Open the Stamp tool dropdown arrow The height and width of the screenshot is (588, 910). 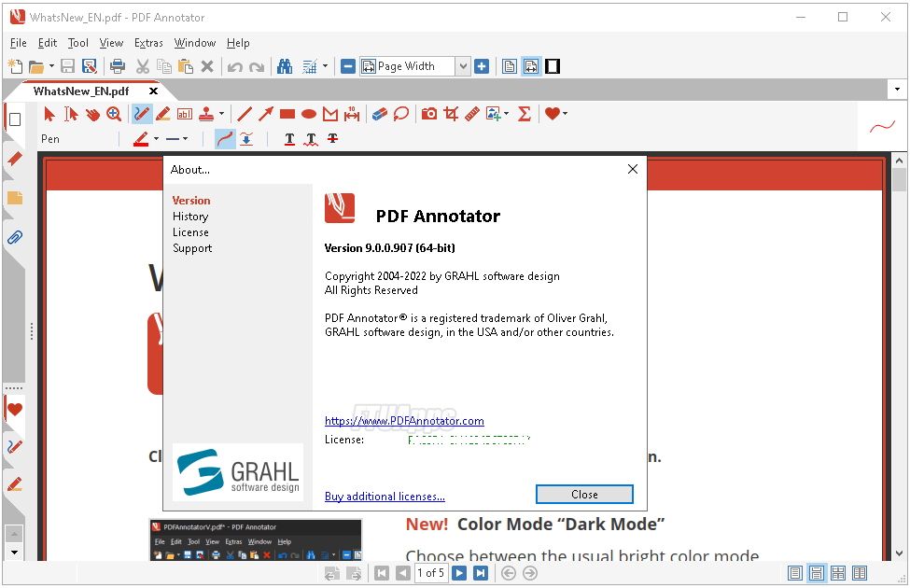pos(221,114)
